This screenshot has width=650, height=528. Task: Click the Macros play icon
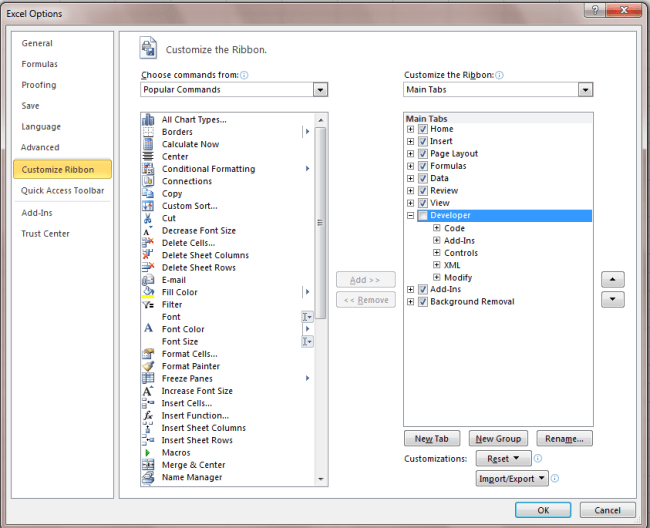(149, 453)
